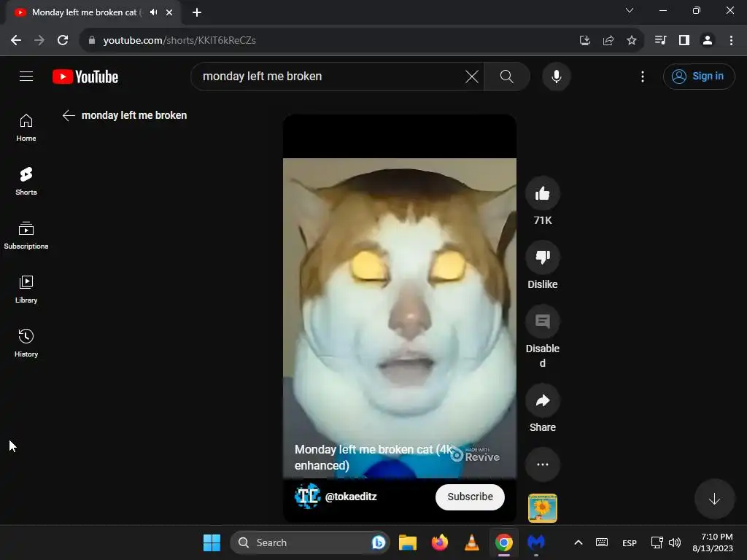Go back to monday left me broken results
Image resolution: width=747 pixels, height=560 pixels.
click(69, 115)
